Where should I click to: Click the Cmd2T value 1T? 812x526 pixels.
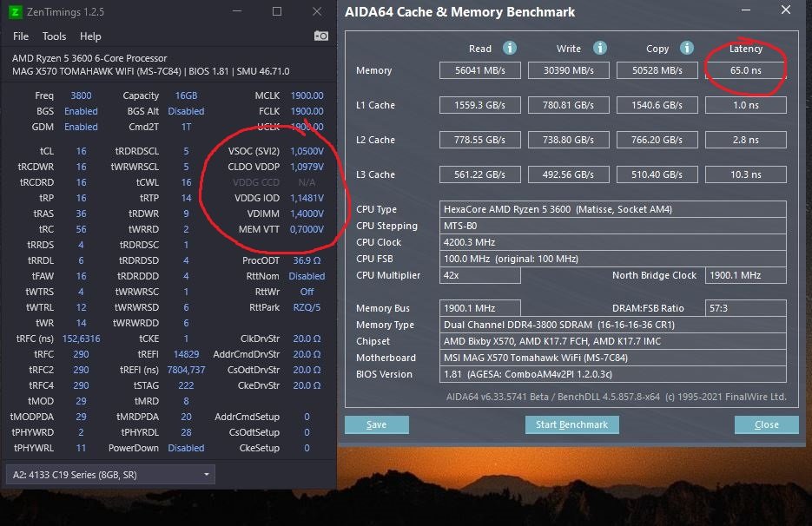(x=186, y=127)
